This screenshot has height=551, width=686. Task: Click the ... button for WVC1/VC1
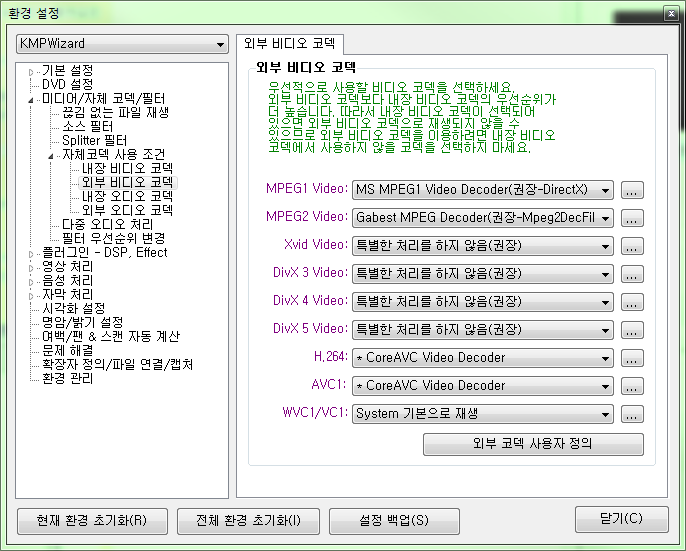(x=632, y=414)
